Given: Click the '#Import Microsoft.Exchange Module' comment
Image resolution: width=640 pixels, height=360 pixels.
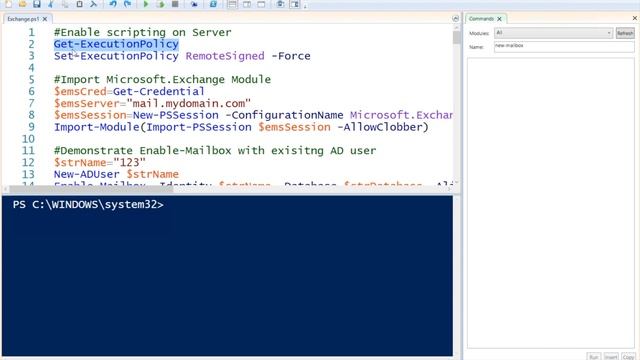Looking at the screenshot, I should tap(162, 80).
